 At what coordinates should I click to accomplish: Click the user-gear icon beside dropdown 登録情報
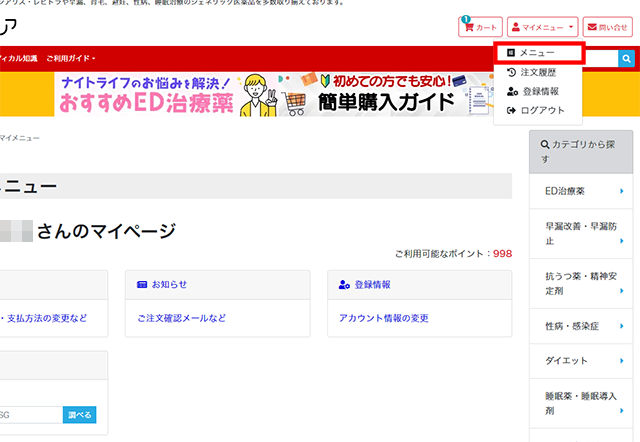pos(512,91)
